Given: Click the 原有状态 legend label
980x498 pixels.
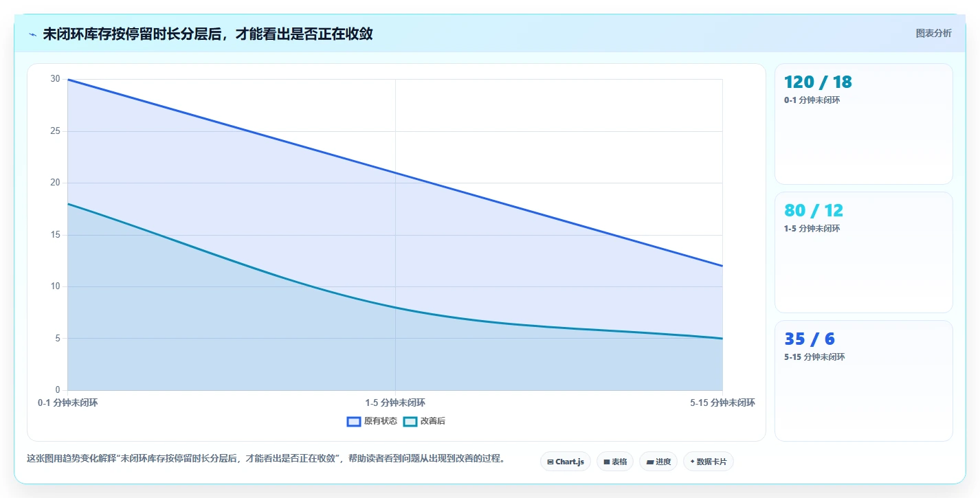Looking at the screenshot, I should [381, 421].
